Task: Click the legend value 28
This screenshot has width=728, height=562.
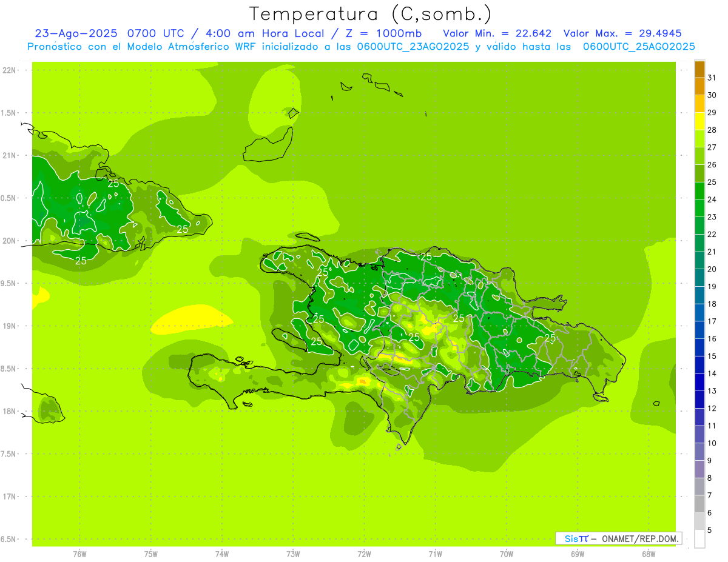Action: click(712, 130)
